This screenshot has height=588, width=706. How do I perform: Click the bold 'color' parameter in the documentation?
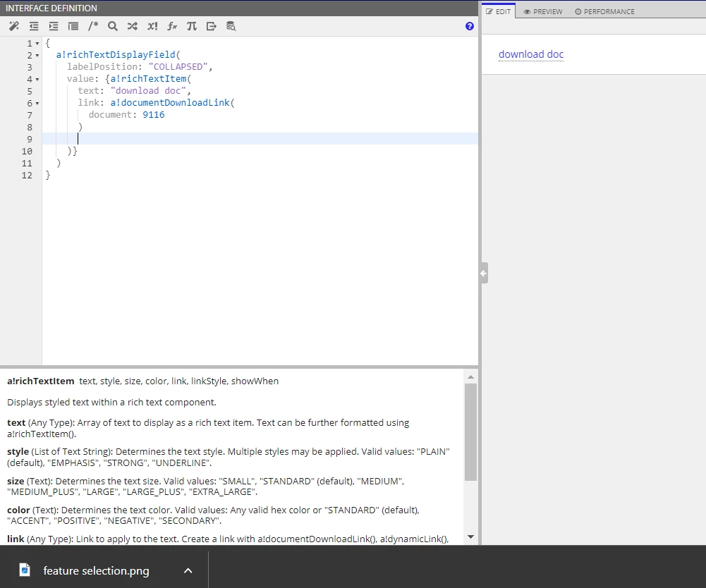pos(18,510)
